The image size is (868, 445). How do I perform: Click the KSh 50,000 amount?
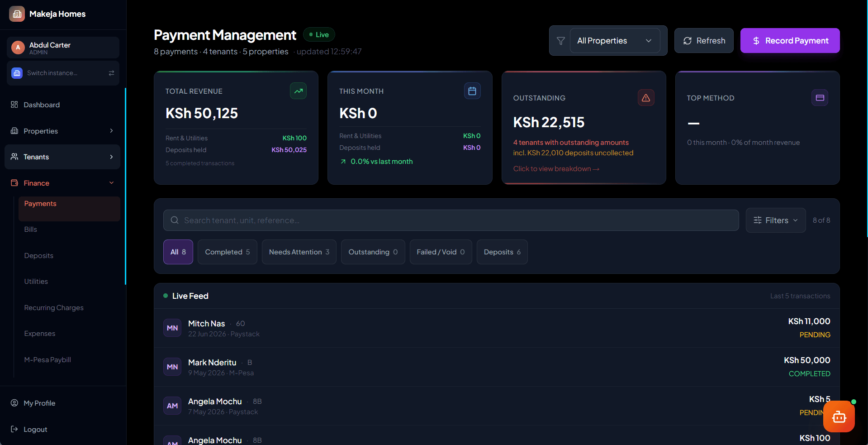tap(807, 360)
